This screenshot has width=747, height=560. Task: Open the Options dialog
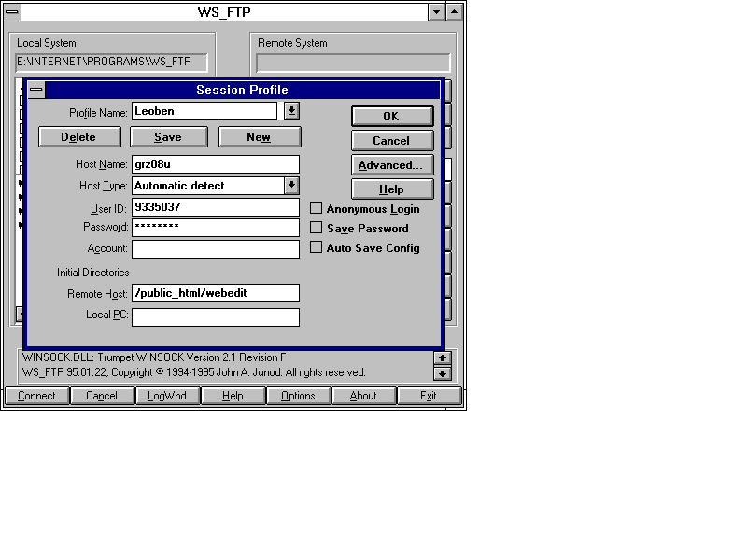click(298, 396)
